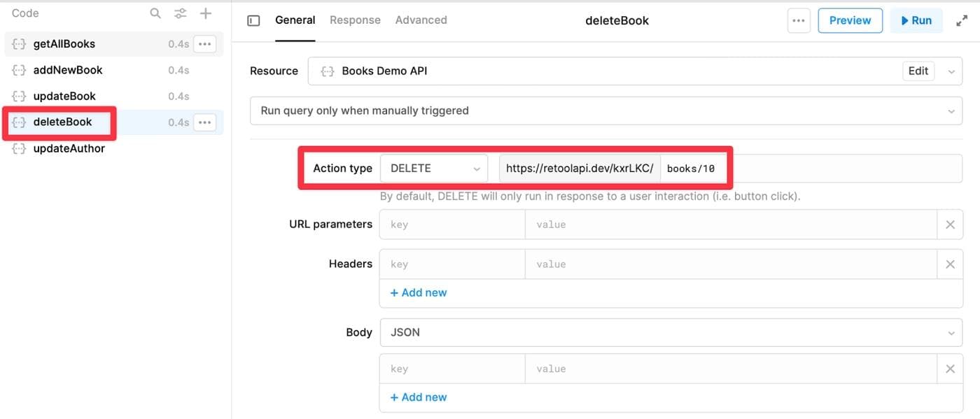
Task: Open the deleteBook ellipsis menu
Action: coord(204,122)
